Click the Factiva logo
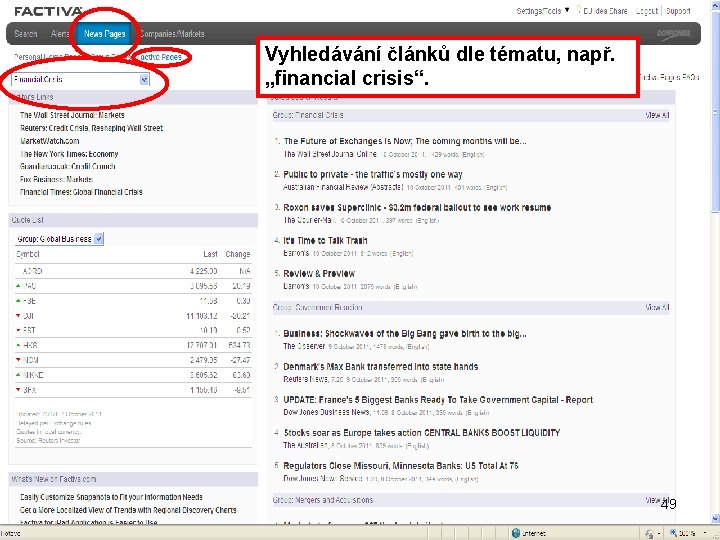The height and width of the screenshot is (540, 720). point(48,11)
